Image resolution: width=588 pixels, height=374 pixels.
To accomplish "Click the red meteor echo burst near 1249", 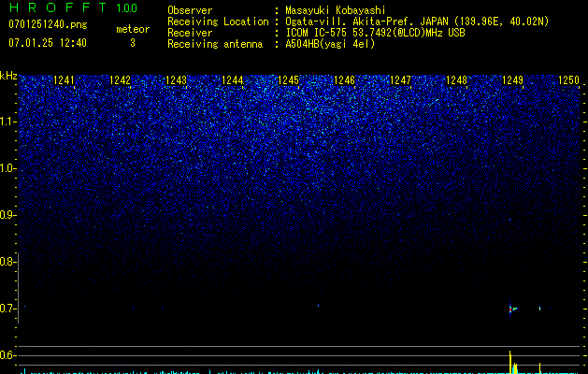I will (510, 309).
